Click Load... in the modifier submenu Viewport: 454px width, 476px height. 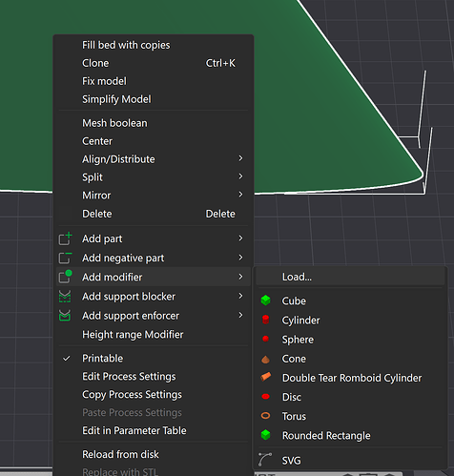click(350, 277)
